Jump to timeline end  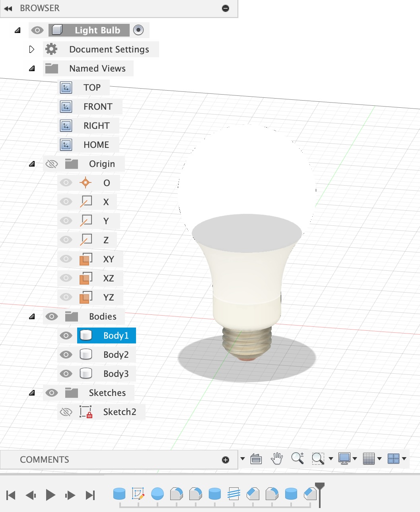(x=90, y=495)
